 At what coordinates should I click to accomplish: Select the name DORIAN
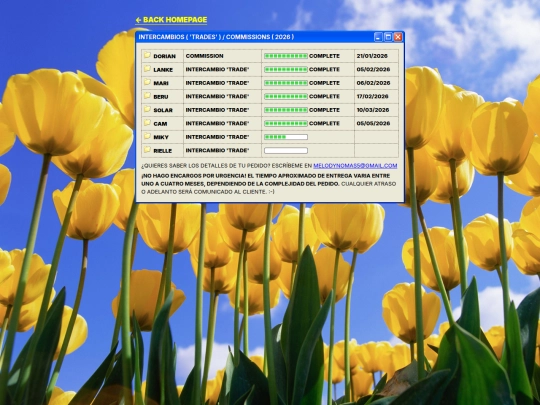[x=164, y=56]
